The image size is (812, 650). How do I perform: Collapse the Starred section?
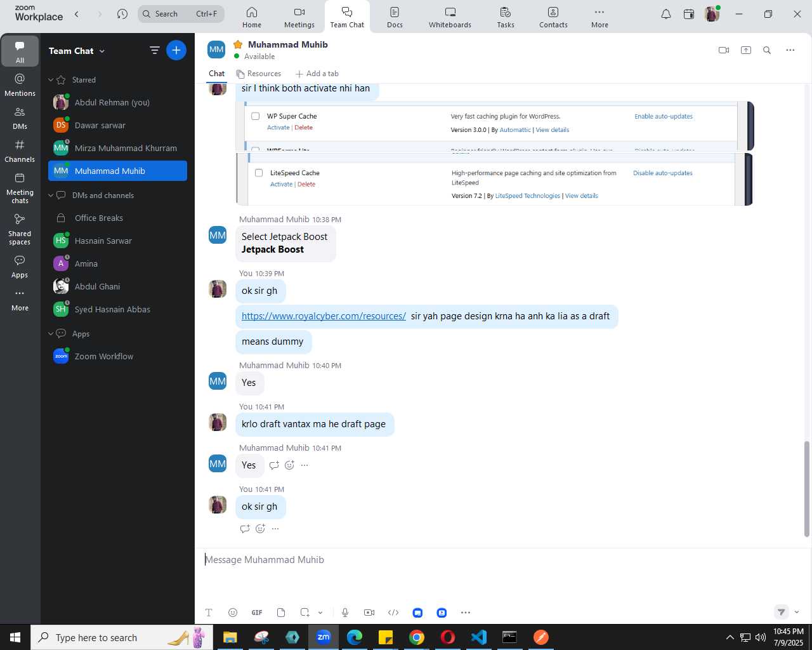[51, 80]
